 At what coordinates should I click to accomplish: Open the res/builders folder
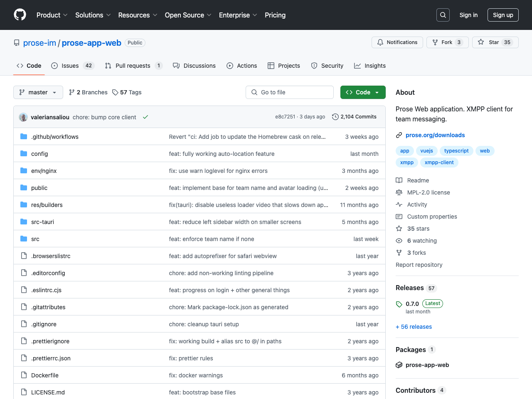47,205
